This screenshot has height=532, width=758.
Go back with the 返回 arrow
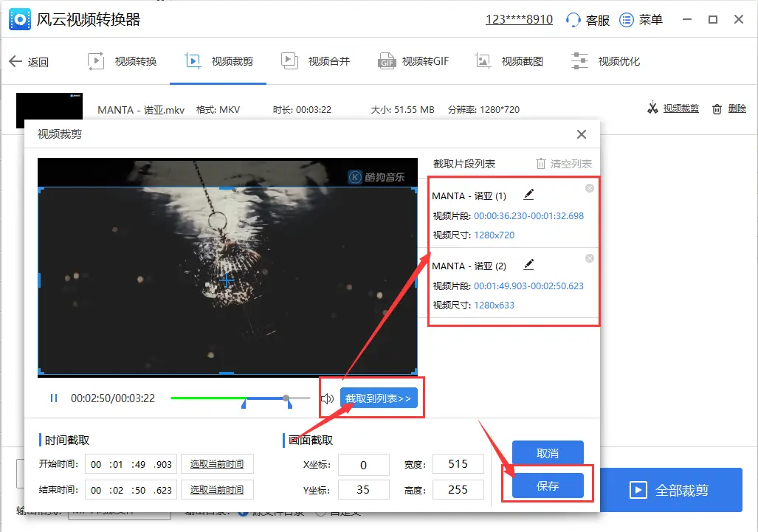(x=15, y=61)
